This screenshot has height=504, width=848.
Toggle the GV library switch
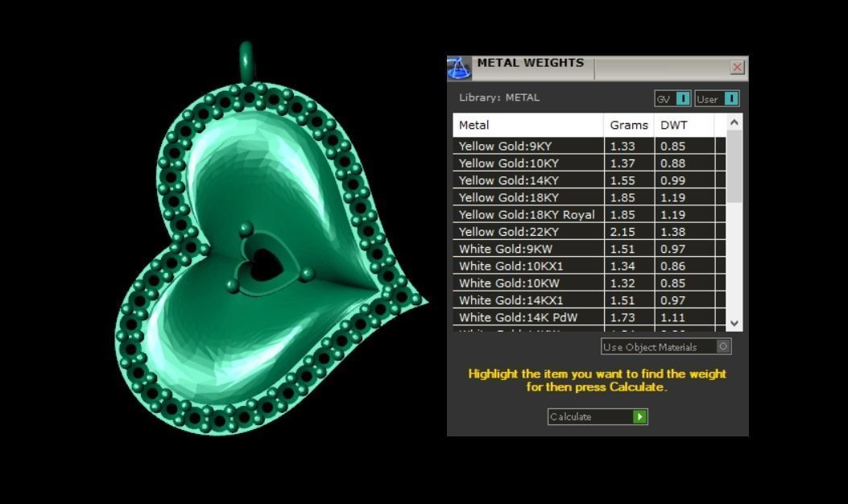click(672, 99)
